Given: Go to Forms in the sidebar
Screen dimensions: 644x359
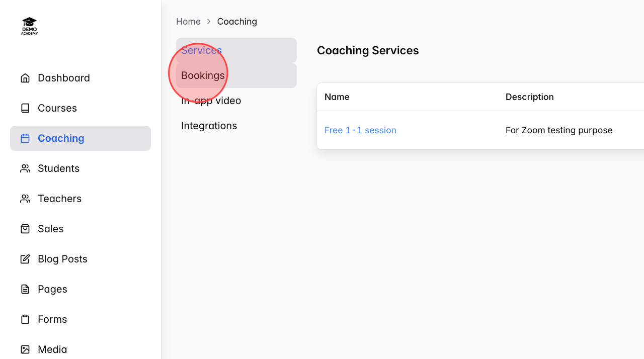Looking at the screenshot, I should pos(80,319).
